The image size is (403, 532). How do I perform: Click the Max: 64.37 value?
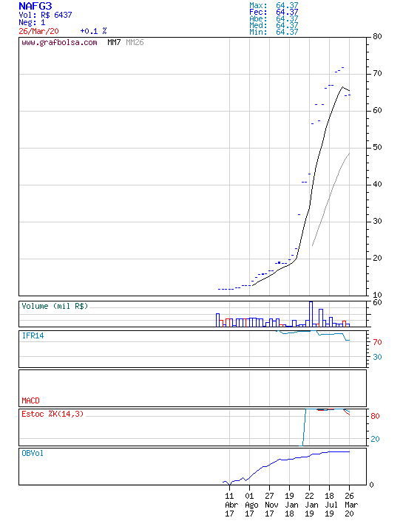click(274, 5)
